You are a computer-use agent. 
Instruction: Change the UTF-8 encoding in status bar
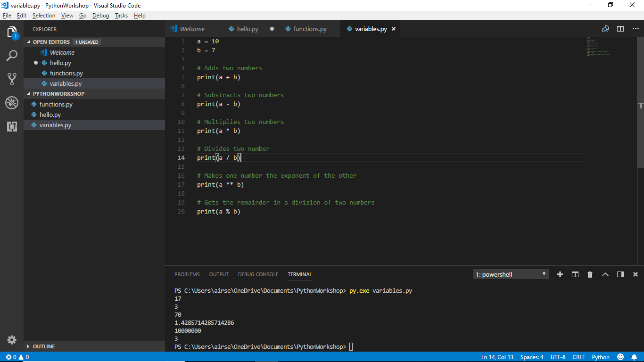(x=558, y=357)
